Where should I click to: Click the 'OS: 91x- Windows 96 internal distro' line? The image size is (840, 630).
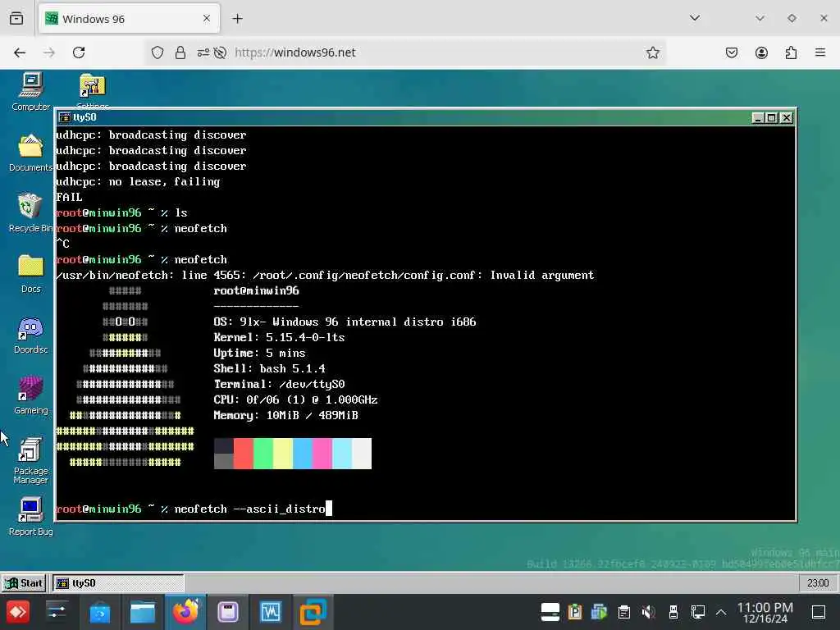coord(345,322)
